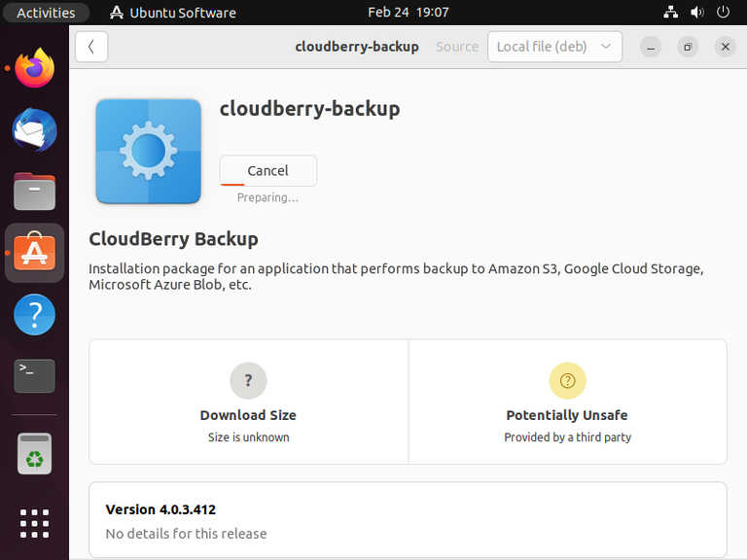Click the Download Size info tile
This screenshot has height=560, width=747.
coord(248,402)
